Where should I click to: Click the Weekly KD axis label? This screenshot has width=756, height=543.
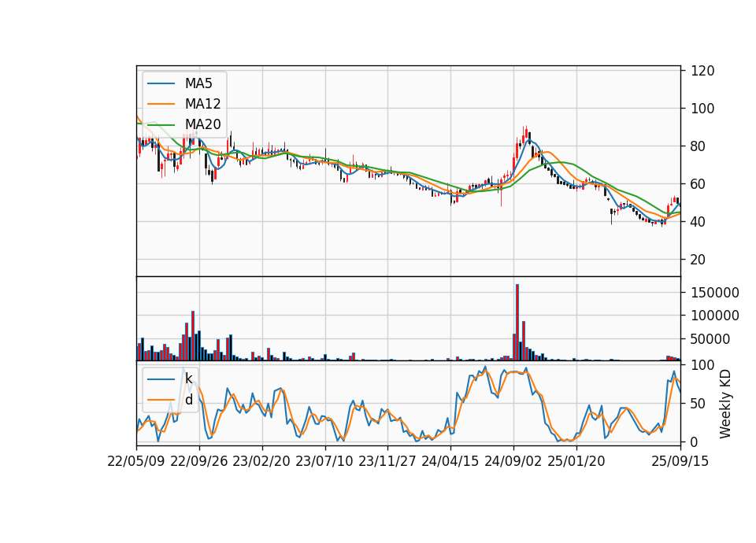(x=724, y=404)
